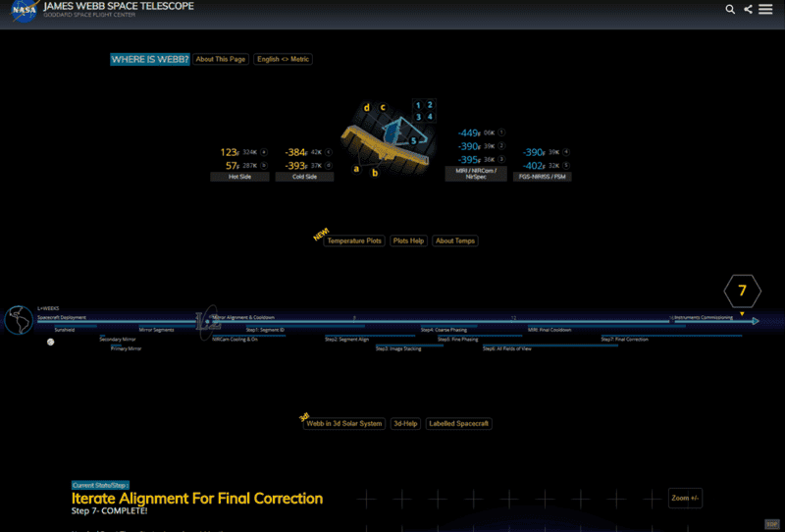Viewport: 785px width, 532px height.
Task: Click Iterate Alignment For Final Correction heading
Action: click(197, 499)
